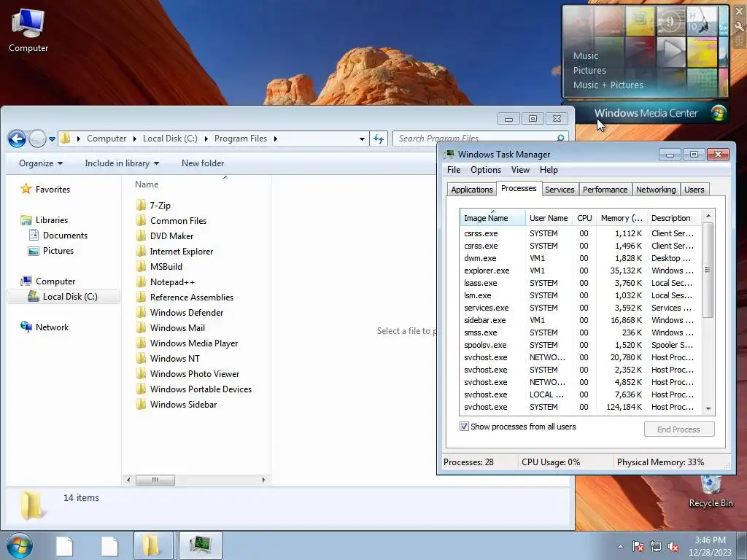Click the Windows Start orb
747x560 pixels.
click(x=20, y=545)
